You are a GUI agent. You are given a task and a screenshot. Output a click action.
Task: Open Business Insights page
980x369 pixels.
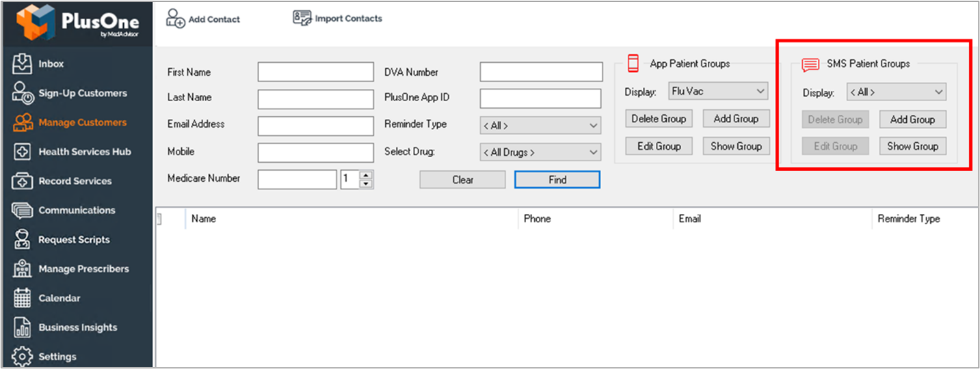(78, 327)
